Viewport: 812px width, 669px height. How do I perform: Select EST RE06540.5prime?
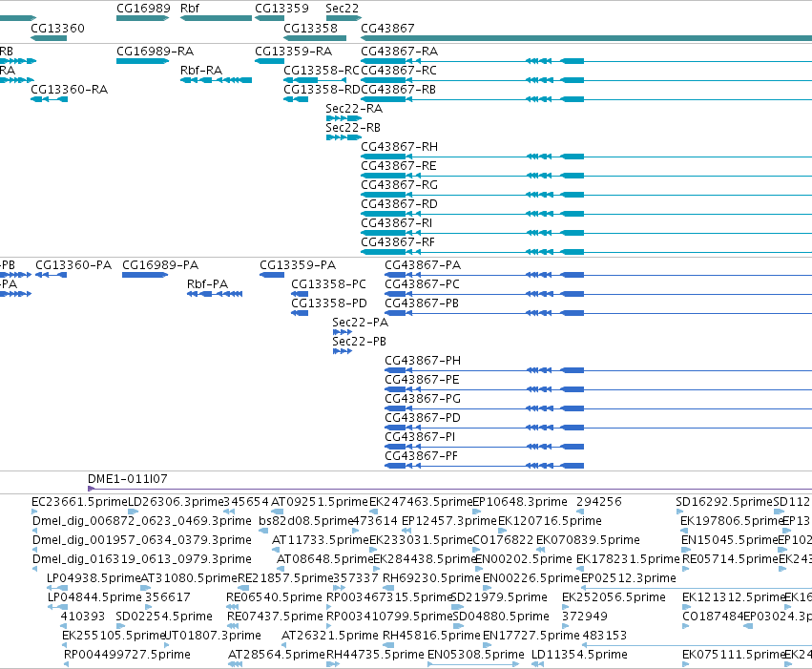[274, 597]
